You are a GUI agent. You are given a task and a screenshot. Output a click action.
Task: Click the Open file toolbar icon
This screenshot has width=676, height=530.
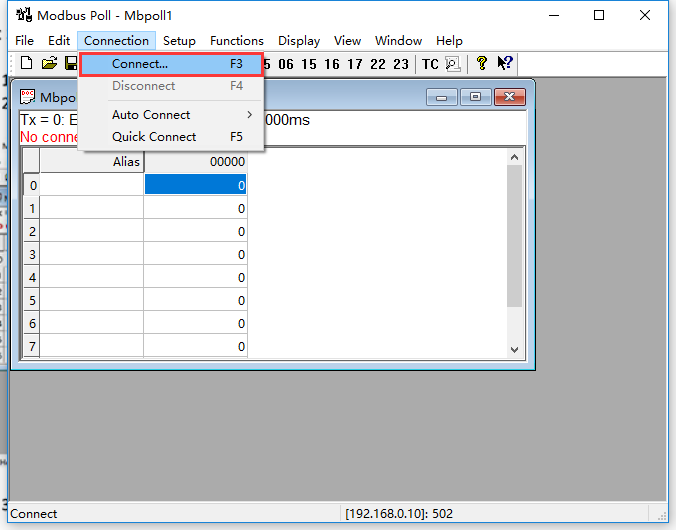tap(48, 64)
